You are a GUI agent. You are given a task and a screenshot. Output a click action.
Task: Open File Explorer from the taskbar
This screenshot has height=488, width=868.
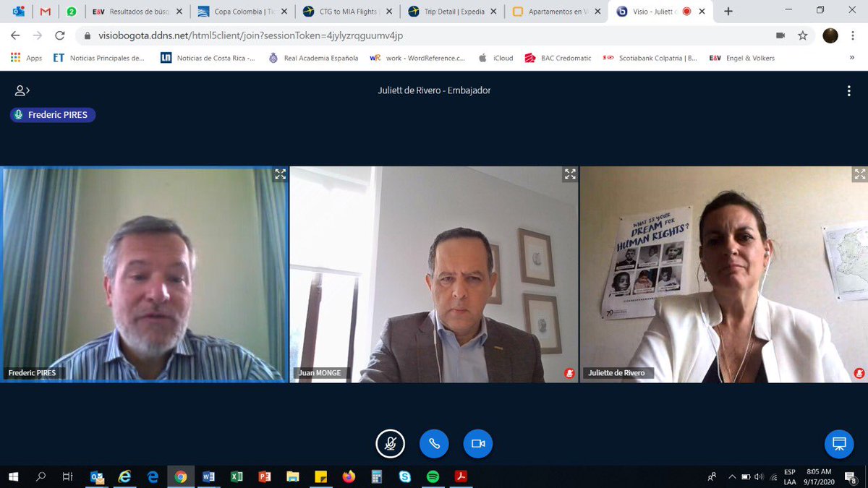[x=293, y=476]
